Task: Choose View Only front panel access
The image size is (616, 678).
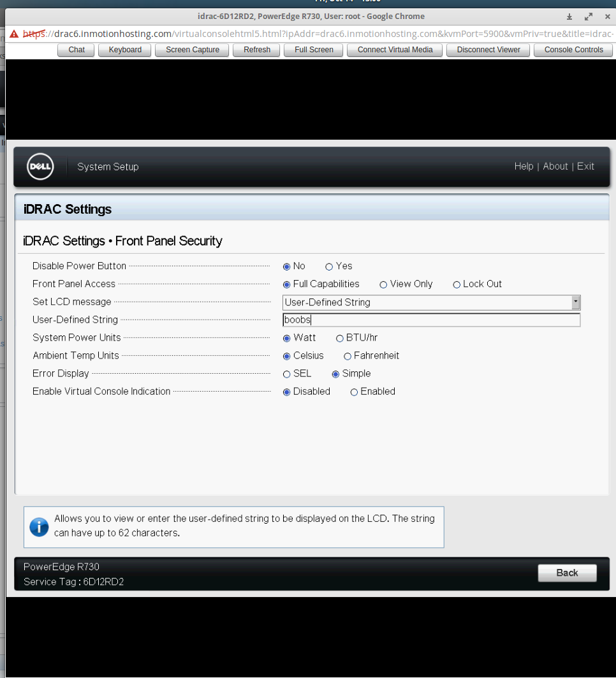Action: point(383,284)
